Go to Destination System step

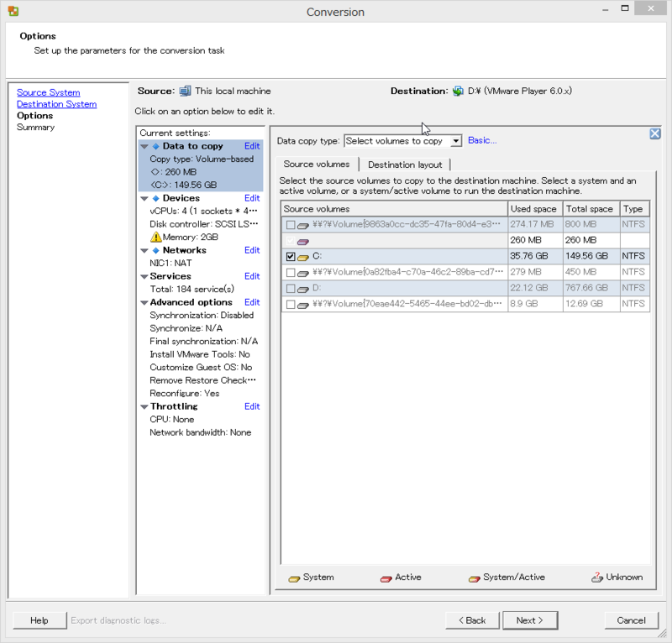56,104
